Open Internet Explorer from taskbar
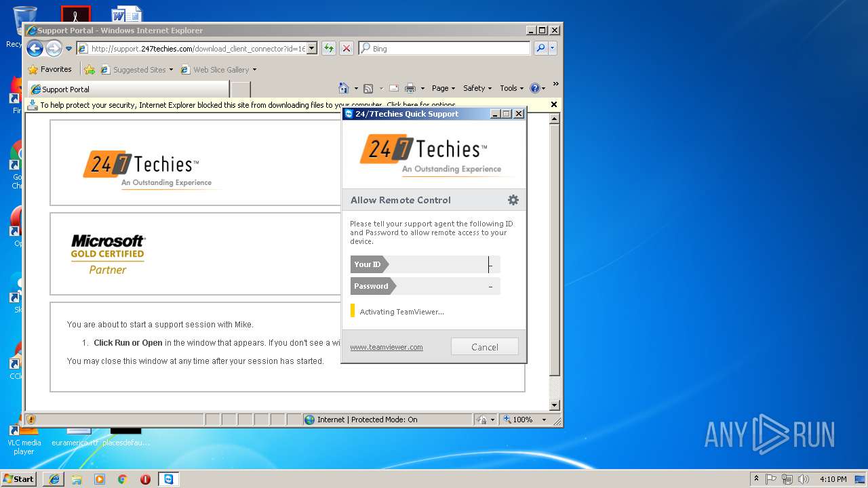 coord(54,479)
